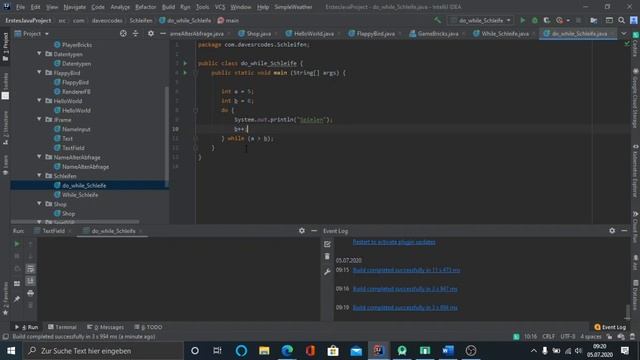The height and width of the screenshot is (360, 640).
Task: Click Restart to activate plugin updates link
Action: click(x=394, y=242)
